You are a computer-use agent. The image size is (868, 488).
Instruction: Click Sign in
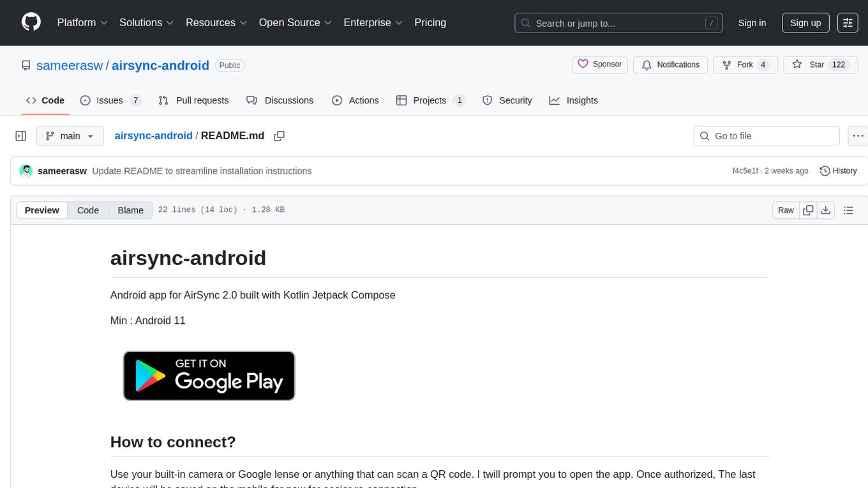point(752,23)
